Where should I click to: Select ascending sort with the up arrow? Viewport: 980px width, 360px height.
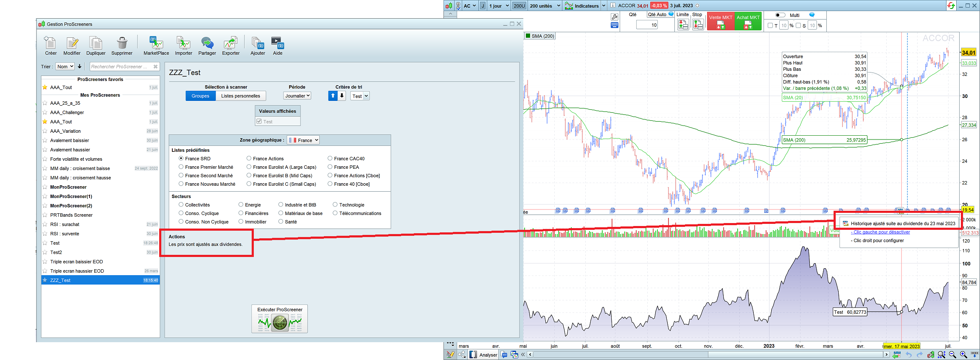(x=333, y=96)
